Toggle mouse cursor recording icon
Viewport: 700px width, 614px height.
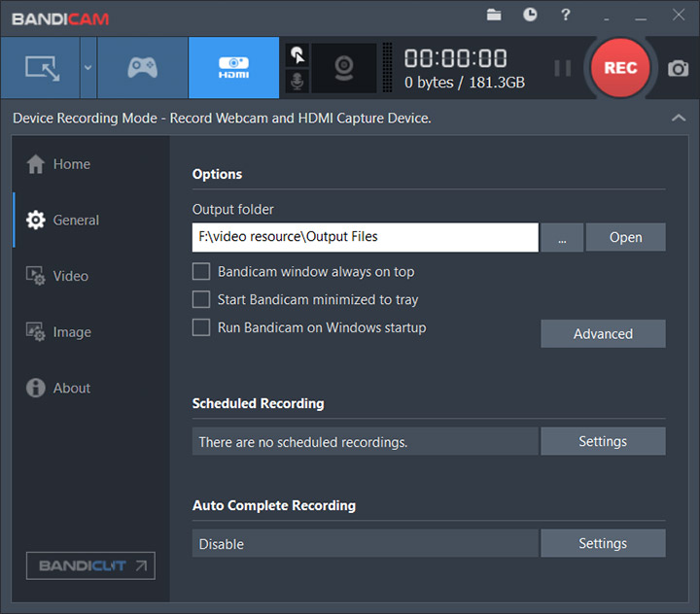[x=298, y=55]
